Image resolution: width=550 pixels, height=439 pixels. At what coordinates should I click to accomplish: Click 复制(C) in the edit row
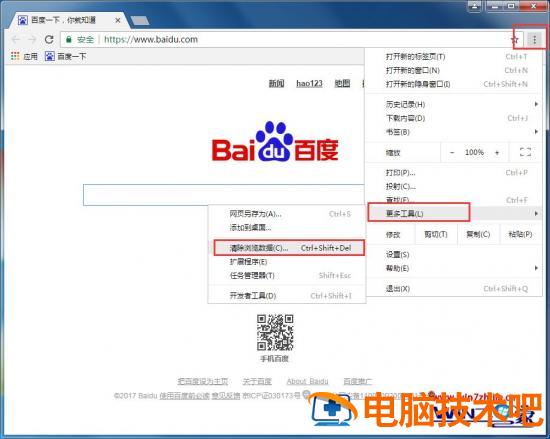478,234
